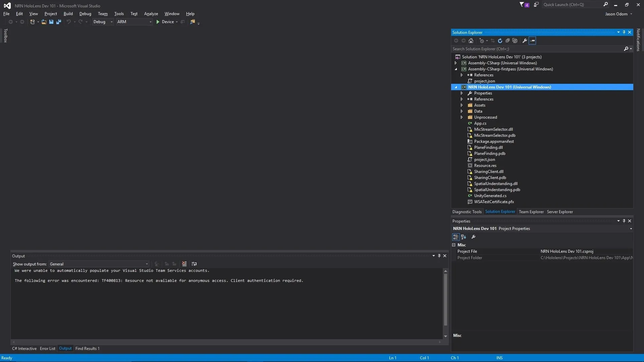Open the Debug menu
Screen dimensions: 644x362
[x=85, y=14]
